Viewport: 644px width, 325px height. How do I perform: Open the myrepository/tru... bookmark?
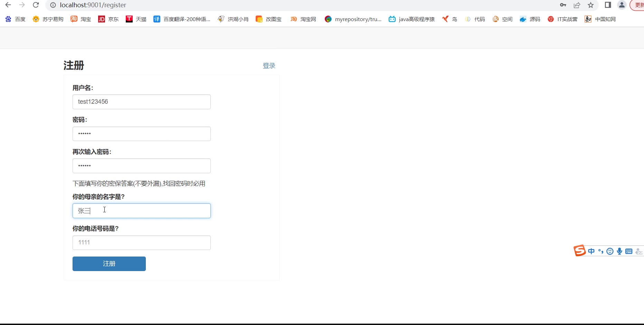tap(353, 19)
